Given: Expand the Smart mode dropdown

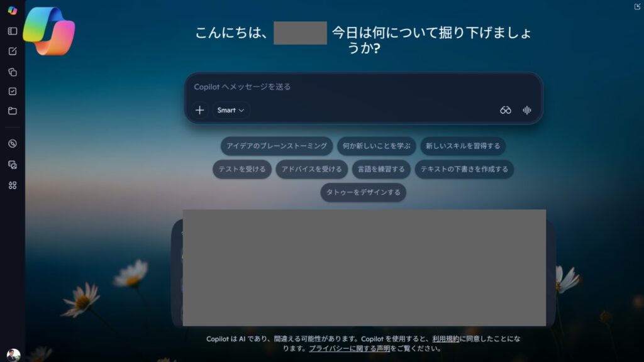Looking at the screenshot, I should click(230, 110).
